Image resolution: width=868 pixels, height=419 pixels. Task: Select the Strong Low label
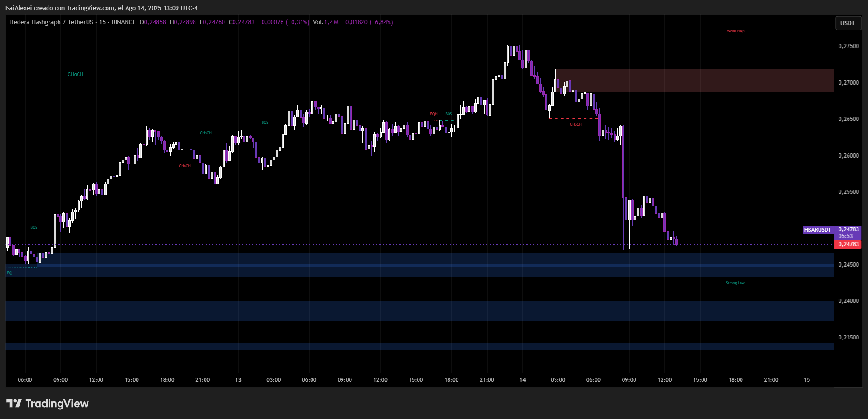click(735, 283)
